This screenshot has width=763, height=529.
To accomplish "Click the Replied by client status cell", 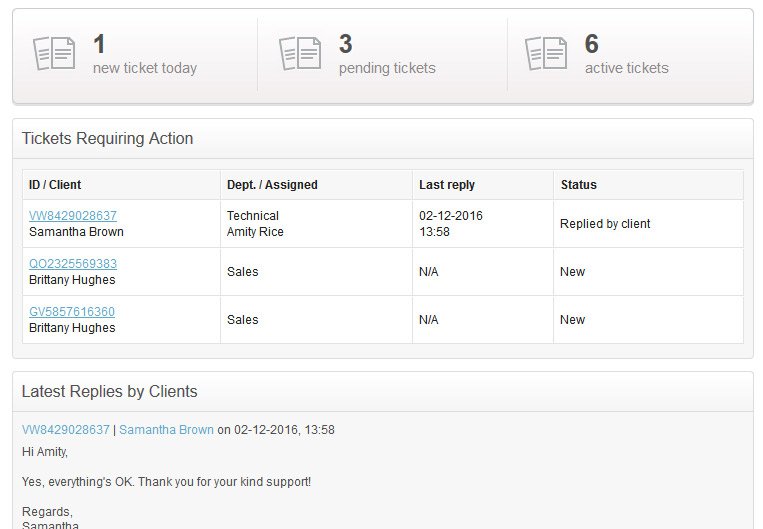I will pyautogui.click(x=648, y=224).
